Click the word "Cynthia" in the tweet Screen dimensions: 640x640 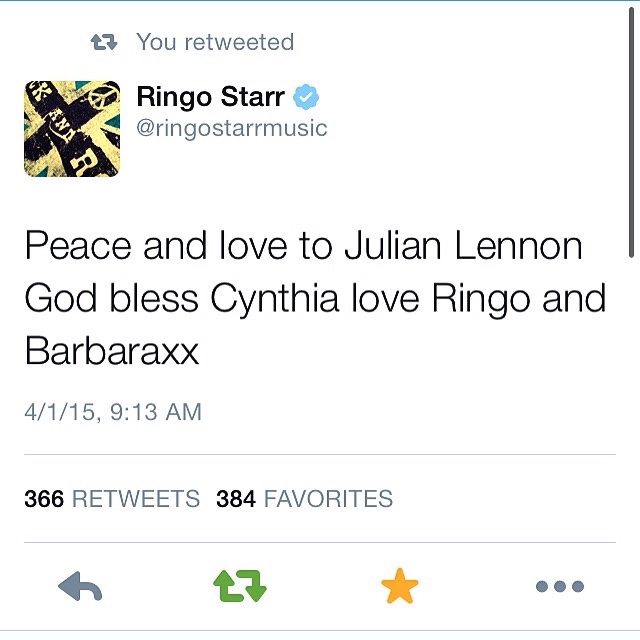(275, 299)
